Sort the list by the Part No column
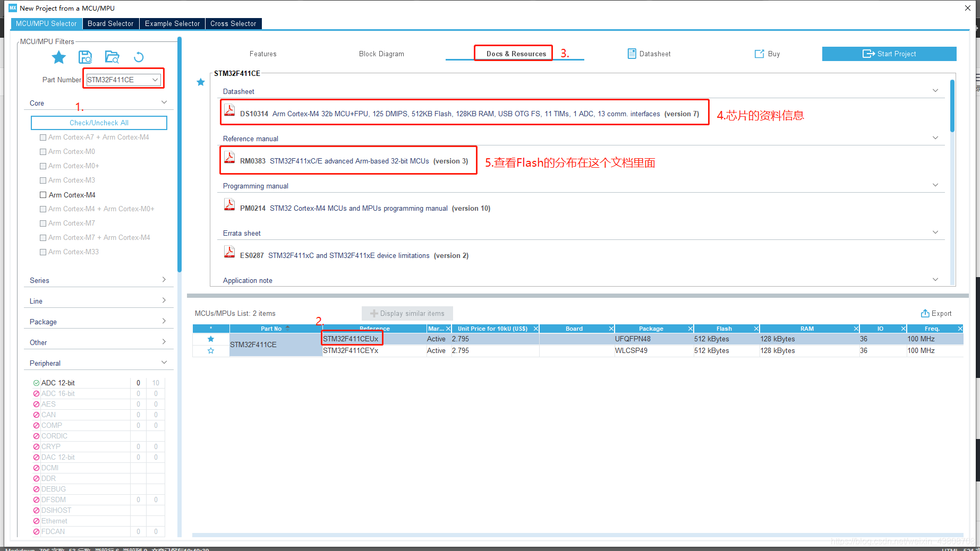This screenshot has width=980, height=551. [275, 329]
